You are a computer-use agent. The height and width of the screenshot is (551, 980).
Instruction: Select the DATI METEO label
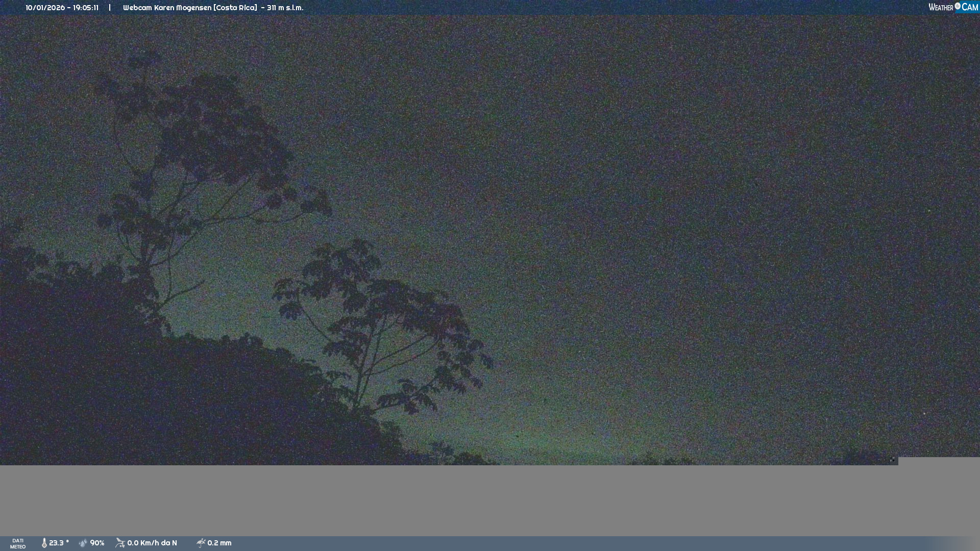coord(18,543)
